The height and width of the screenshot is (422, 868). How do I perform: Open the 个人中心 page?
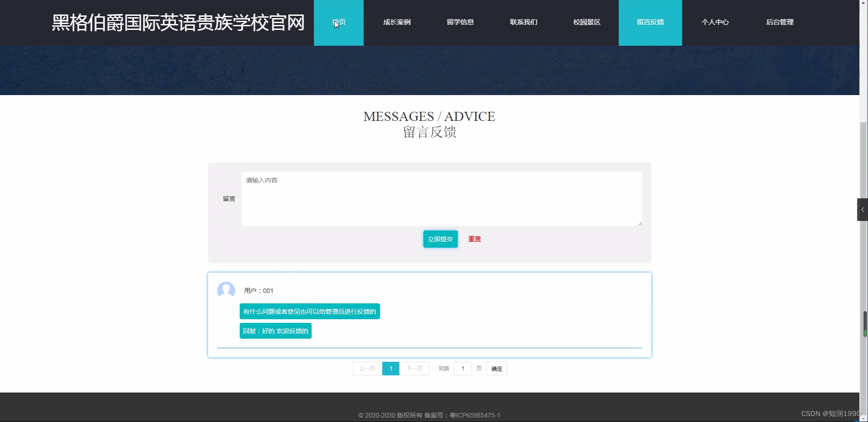coord(715,22)
